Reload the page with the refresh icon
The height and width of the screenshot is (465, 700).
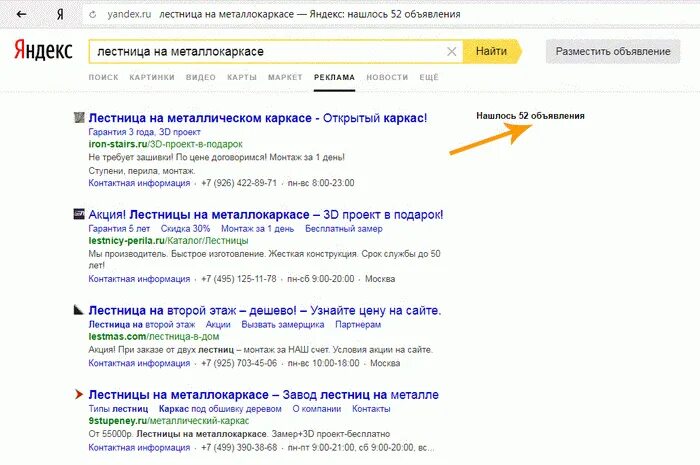[92, 14]
